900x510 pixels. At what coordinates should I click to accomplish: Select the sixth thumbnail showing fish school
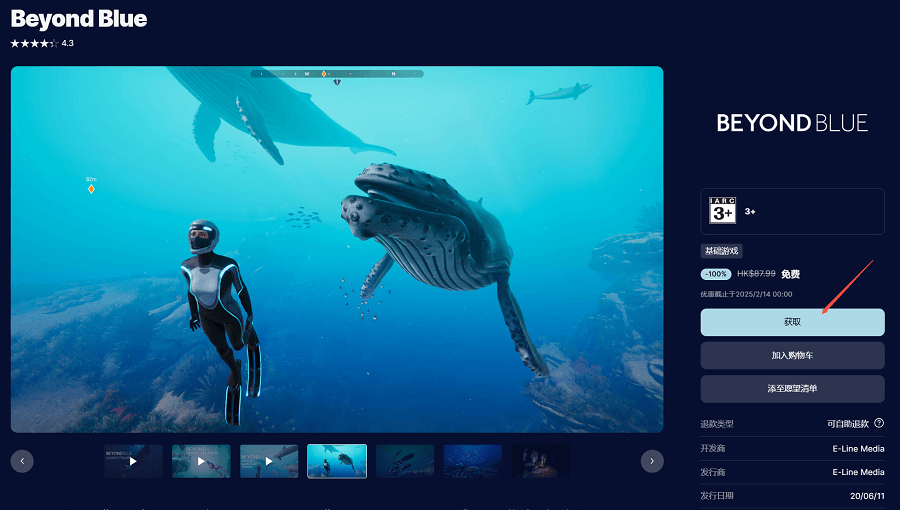coord(472,461)
